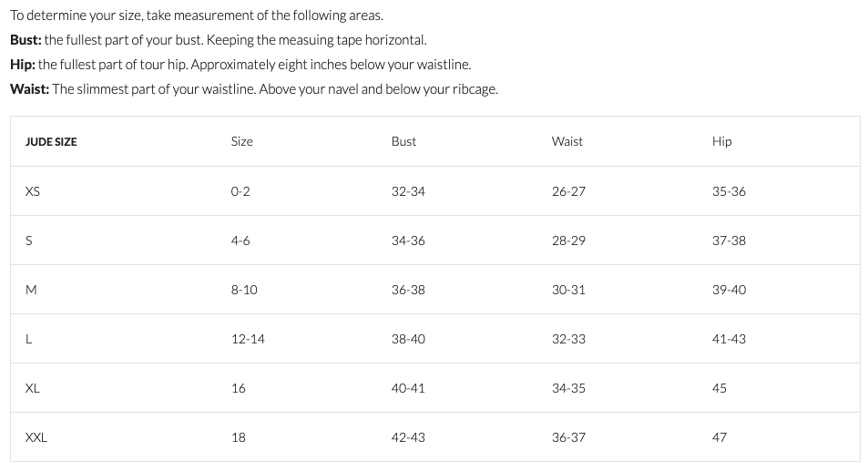The image size is (868, 471).
Task: Click the XS size label
Action: [33, 191]
